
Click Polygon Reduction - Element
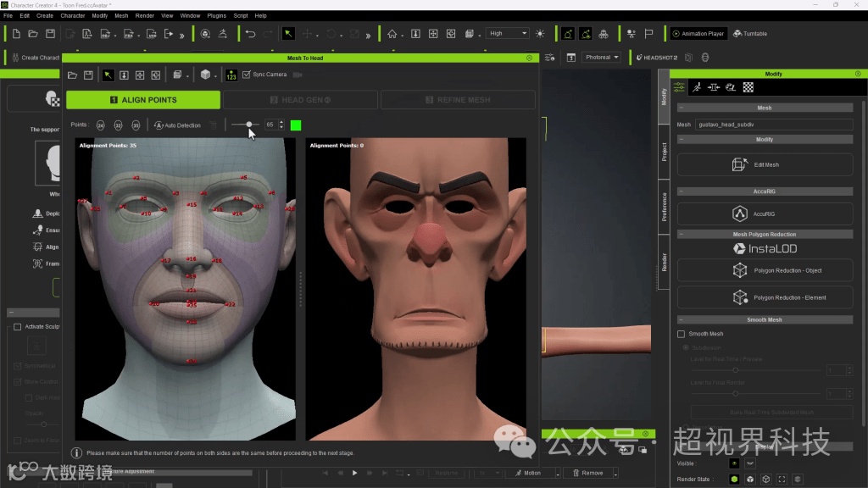pyautogui.click(x=765, y=297)
